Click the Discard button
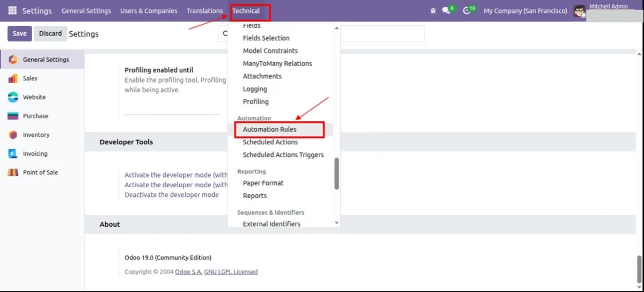The image size is (644, 292). pyautogui.click(x=50, y=33)
